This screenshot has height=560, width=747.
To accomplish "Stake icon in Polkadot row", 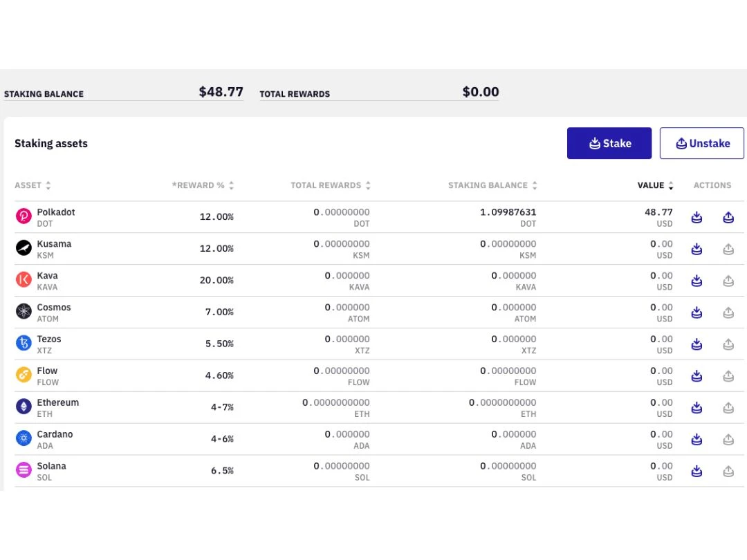I will (x=697, y=218).
